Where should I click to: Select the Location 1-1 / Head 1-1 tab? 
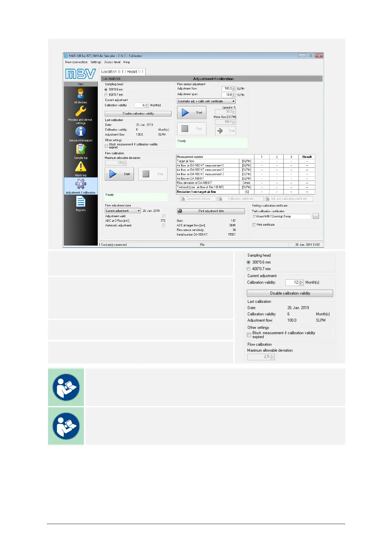click(122, 72)
